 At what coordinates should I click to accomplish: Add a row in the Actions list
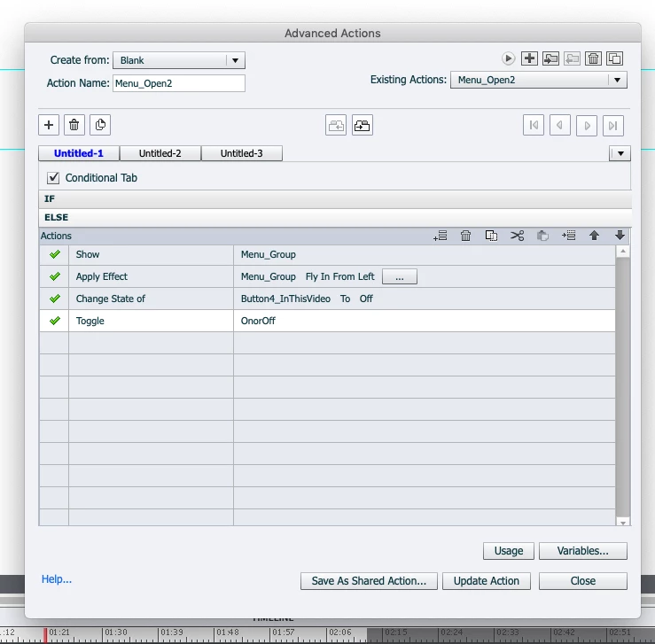click(441, 236)
